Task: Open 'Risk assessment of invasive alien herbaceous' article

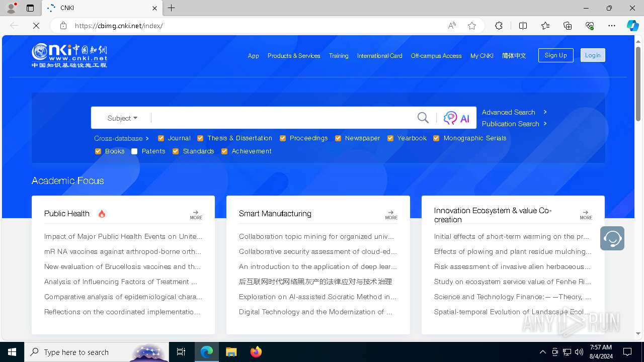Action: click(x=513, y=266)
